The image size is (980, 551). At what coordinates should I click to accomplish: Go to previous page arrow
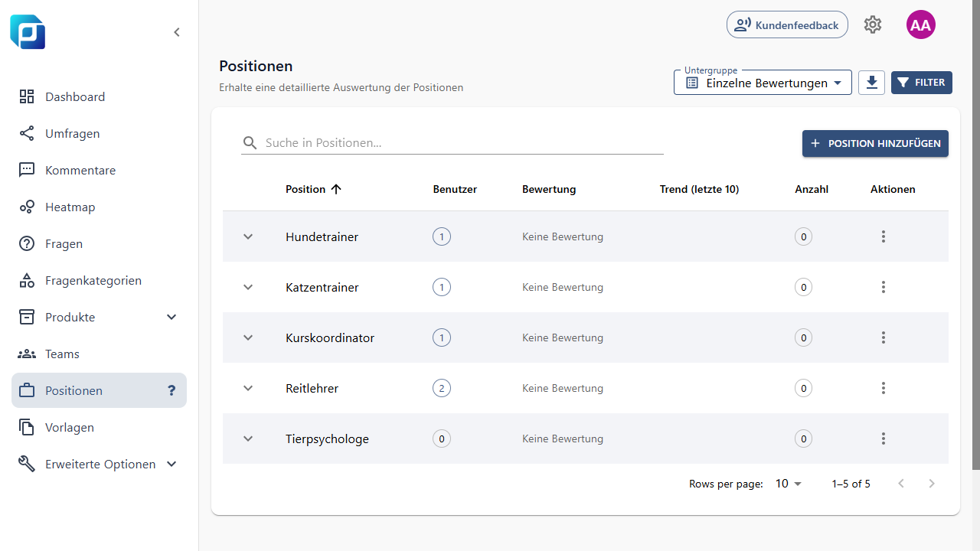[x=901, y=484]
